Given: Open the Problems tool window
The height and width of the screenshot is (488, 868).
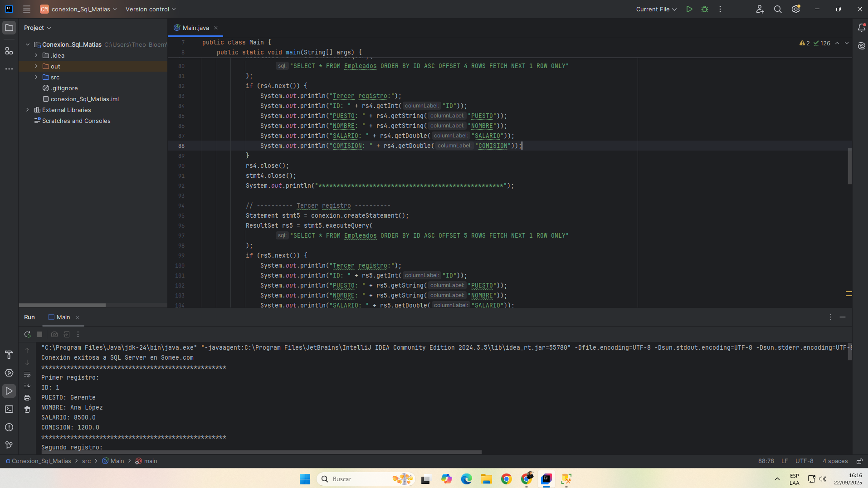Looking at the screenshot, I should [x=9, y=427].
